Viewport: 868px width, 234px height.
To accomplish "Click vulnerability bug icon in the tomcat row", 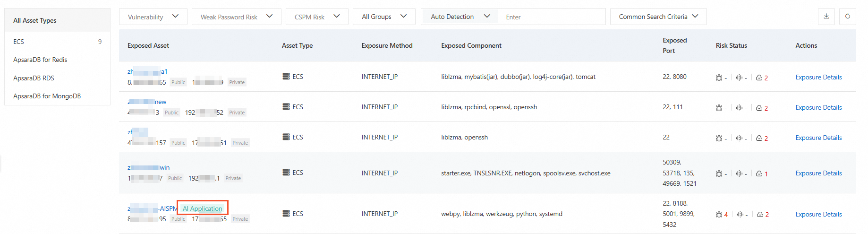I will point(719,78).
